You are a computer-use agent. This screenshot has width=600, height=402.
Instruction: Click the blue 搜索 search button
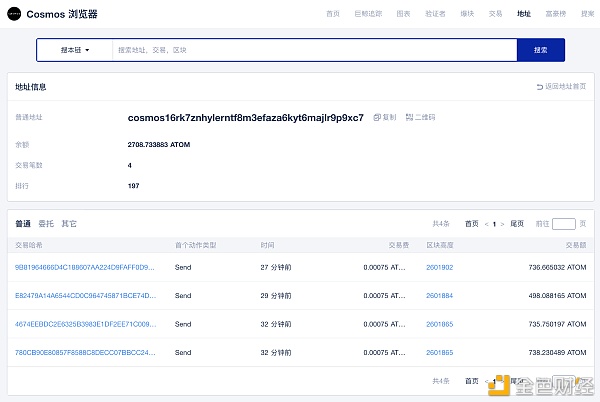tap(541, 50)
